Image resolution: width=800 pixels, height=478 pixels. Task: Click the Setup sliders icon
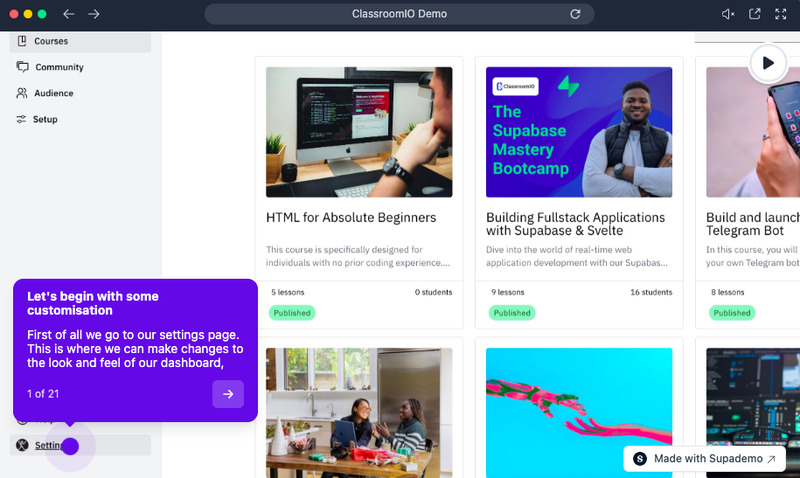coord(22,119)
